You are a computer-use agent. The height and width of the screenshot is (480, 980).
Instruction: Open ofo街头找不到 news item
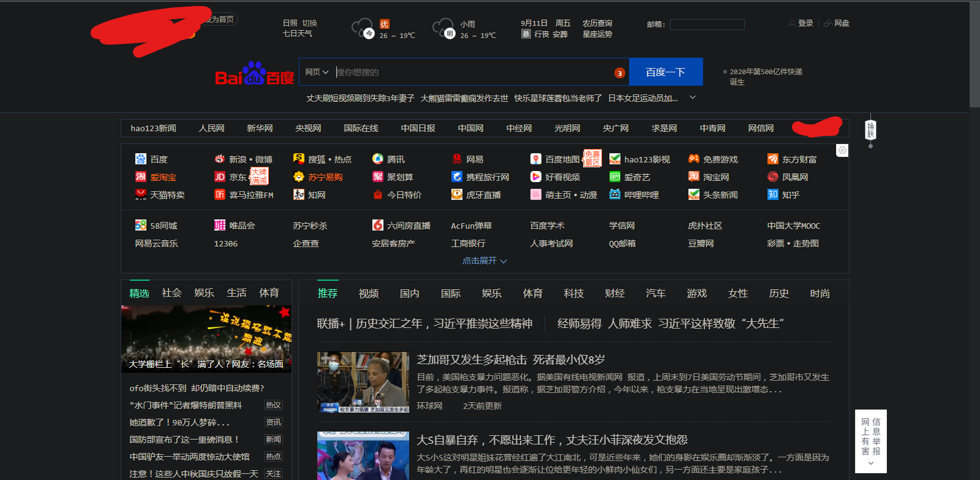(x=197, y=388)
